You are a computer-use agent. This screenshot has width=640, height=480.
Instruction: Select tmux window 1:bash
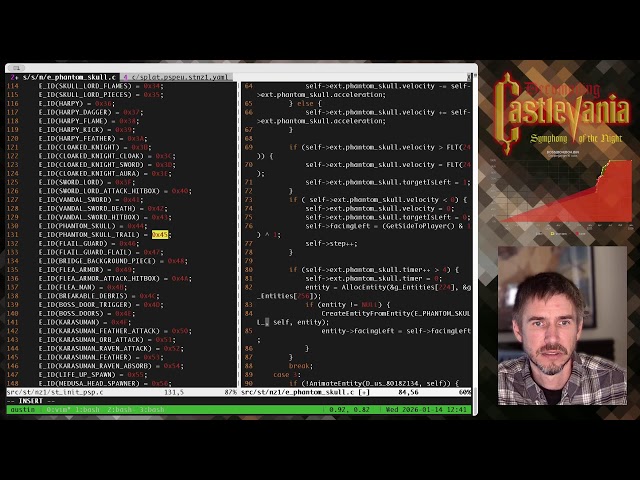pyautogui.click(x=87, y=409)
